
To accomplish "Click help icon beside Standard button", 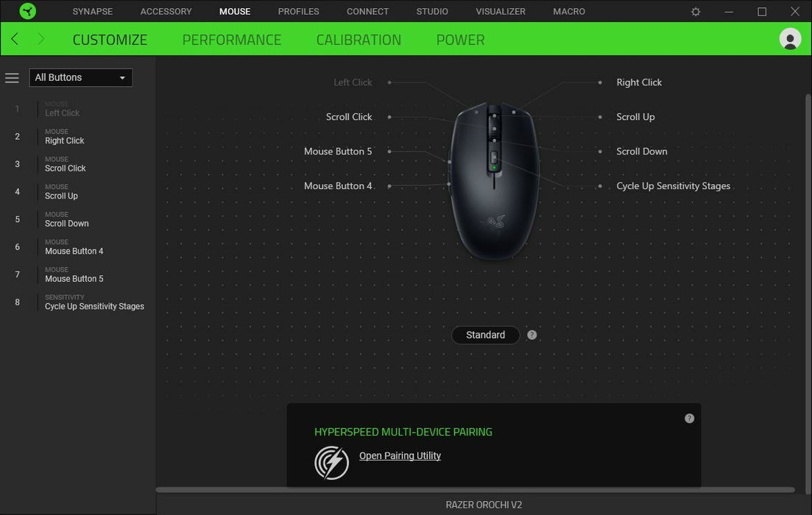I will click(532, 335).
